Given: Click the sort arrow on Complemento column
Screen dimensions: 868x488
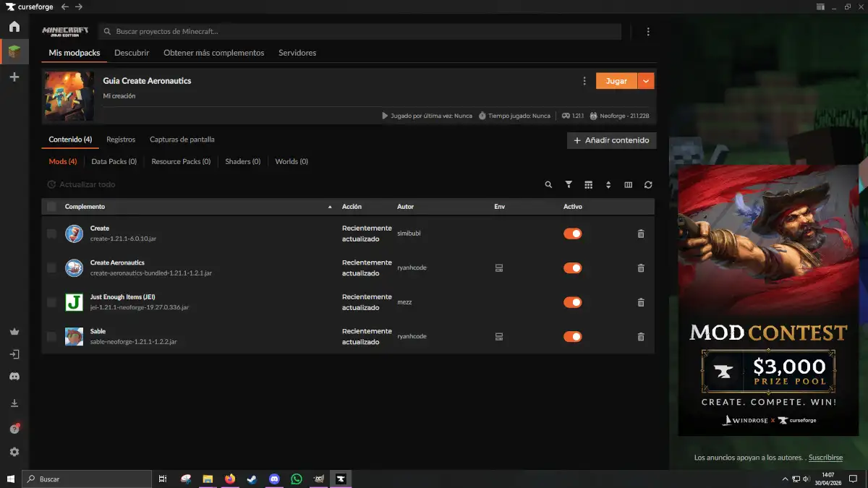Looking at the screenshot, I should click(330, 206).
